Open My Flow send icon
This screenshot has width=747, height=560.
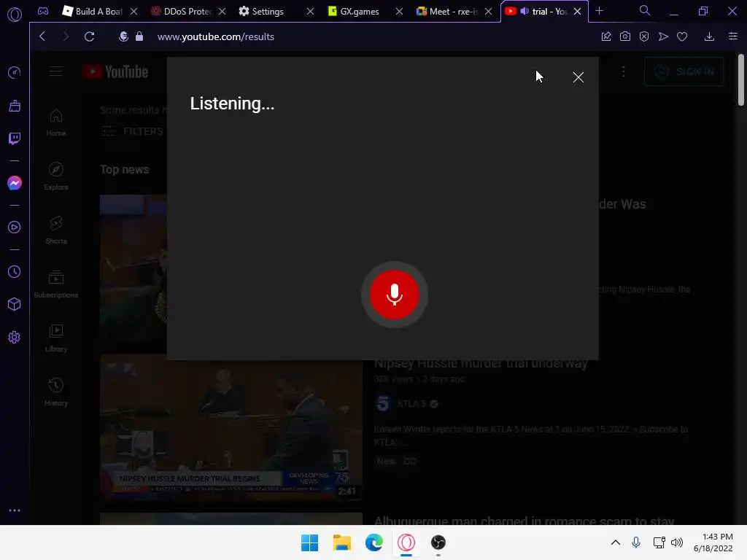[x=663, y=36]
